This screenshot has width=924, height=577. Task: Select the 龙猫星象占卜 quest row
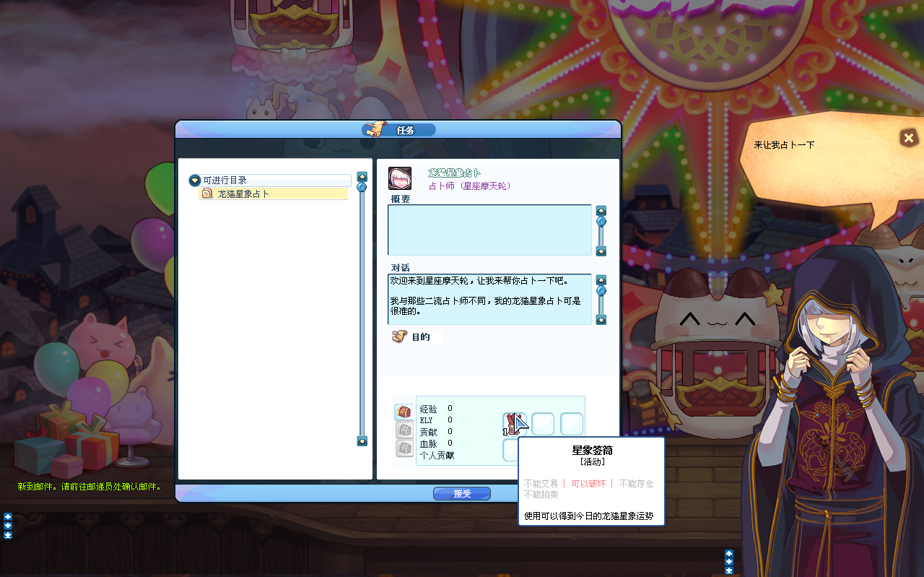click(274, 194)
